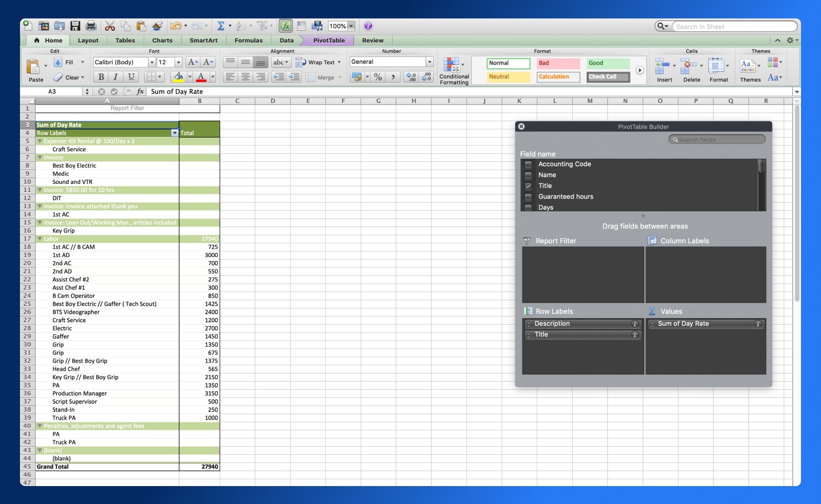The image size is (821, 504).
Task: Click Sum of Day Rate values field
Action: [x=706, y=324]
